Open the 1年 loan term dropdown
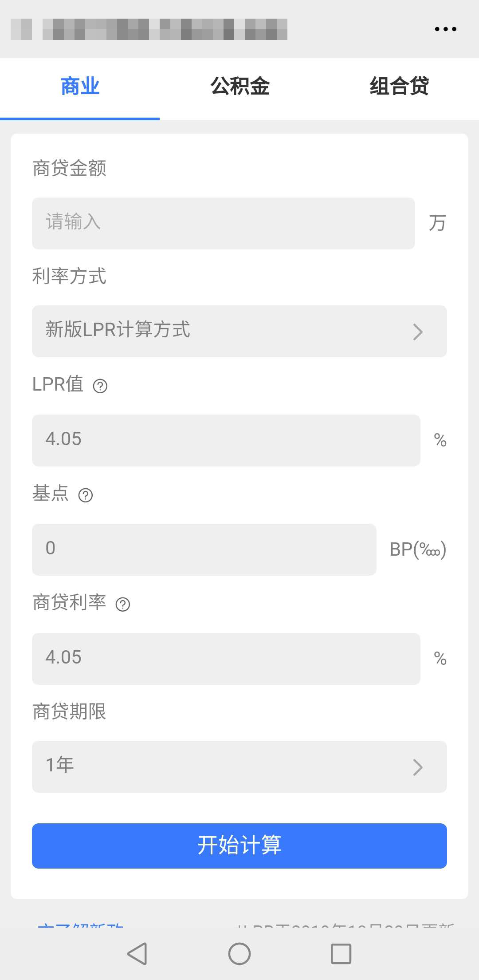479x980 pixels. (222, 767)
